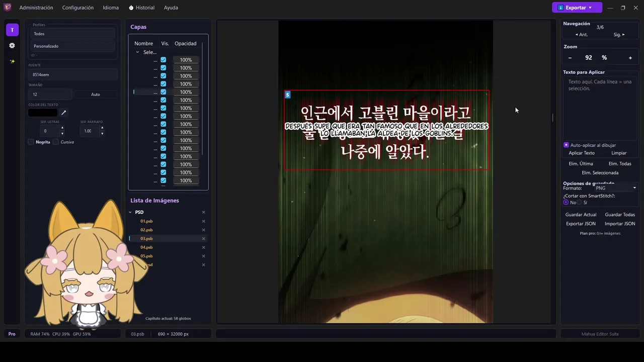Image resolution: width=644 pixels, height=362 pixels.
Task: Choose the Personalizado profile option
Action: pyautogui.click(x=72, y=46)
